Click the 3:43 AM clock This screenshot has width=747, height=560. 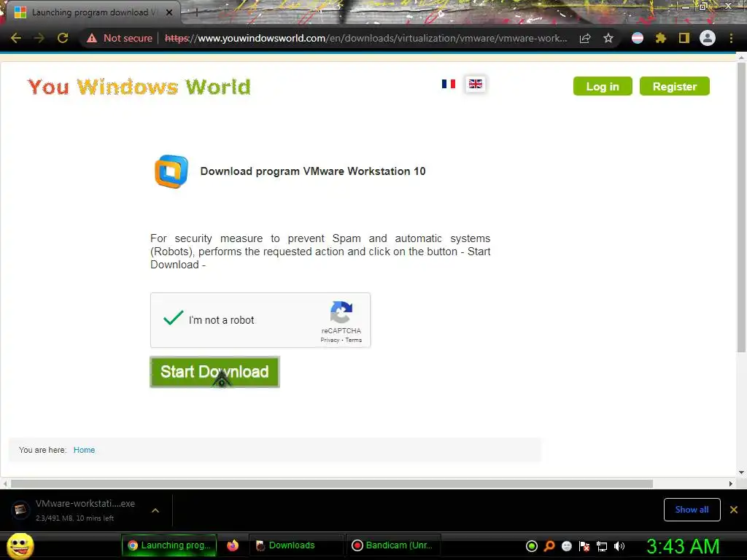coord(683,546)
